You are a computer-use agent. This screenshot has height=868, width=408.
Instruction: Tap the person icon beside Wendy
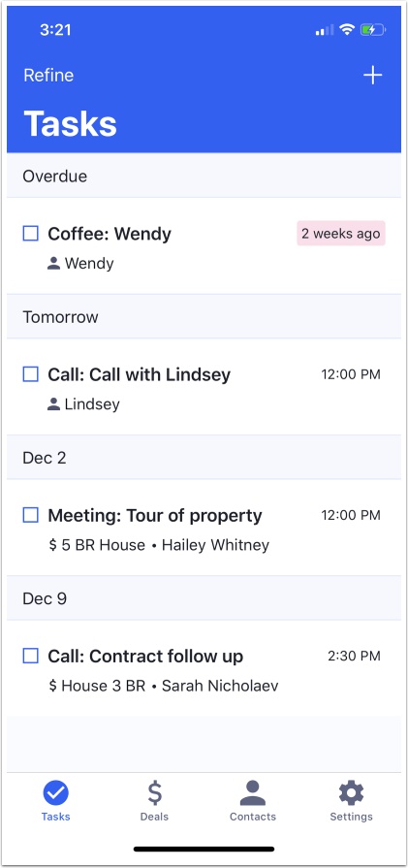click(x=53, y=264)
